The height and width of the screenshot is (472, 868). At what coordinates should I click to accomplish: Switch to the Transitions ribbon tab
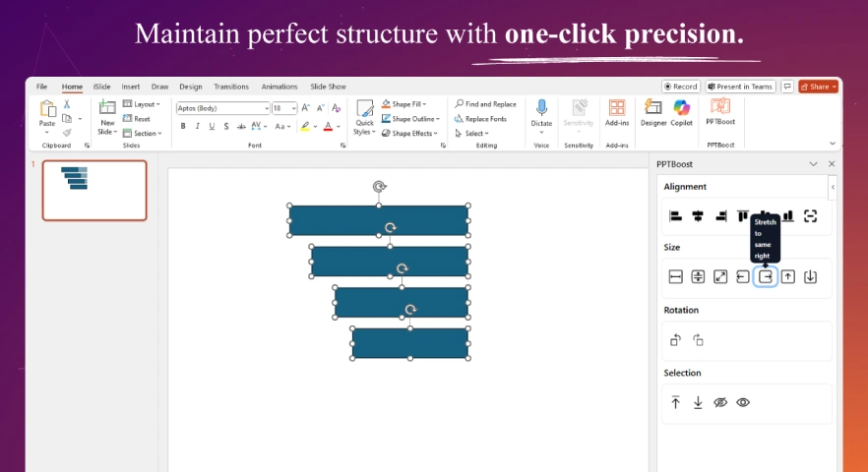click(x=231, y=87)
